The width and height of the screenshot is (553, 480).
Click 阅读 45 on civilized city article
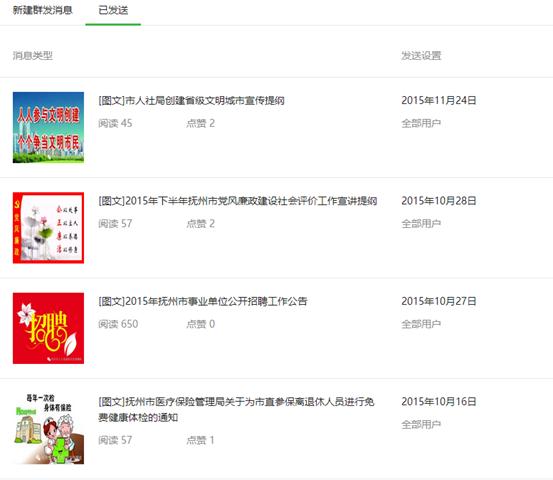click(115, 123)
